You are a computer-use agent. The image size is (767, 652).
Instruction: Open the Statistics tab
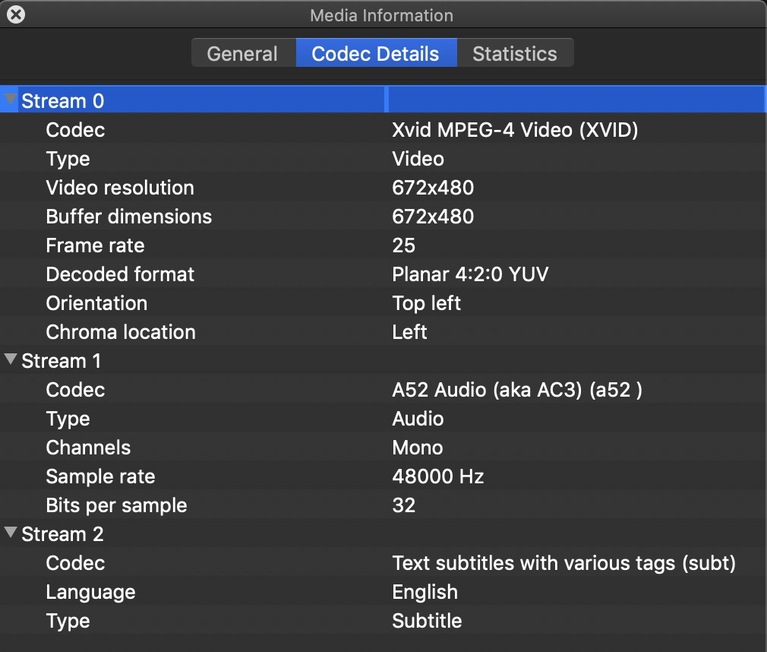(514, 54)
